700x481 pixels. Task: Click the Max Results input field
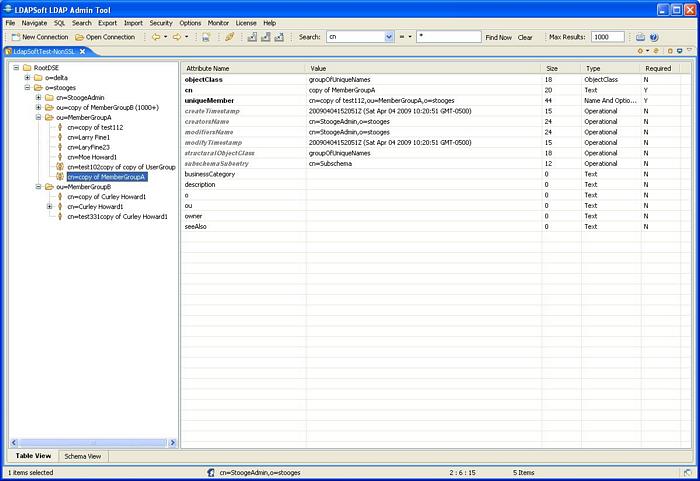click(607, 37)
